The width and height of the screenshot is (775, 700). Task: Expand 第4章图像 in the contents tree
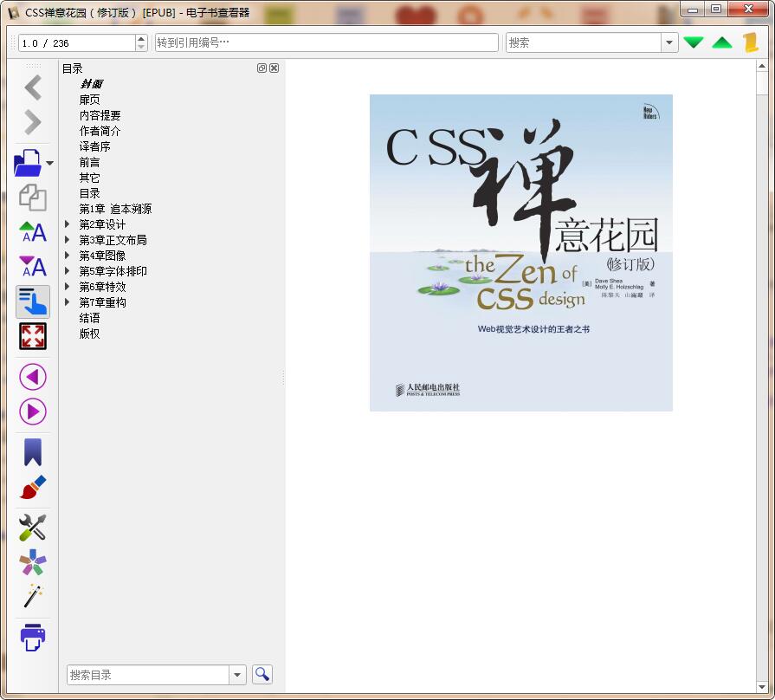coord(67,255)
